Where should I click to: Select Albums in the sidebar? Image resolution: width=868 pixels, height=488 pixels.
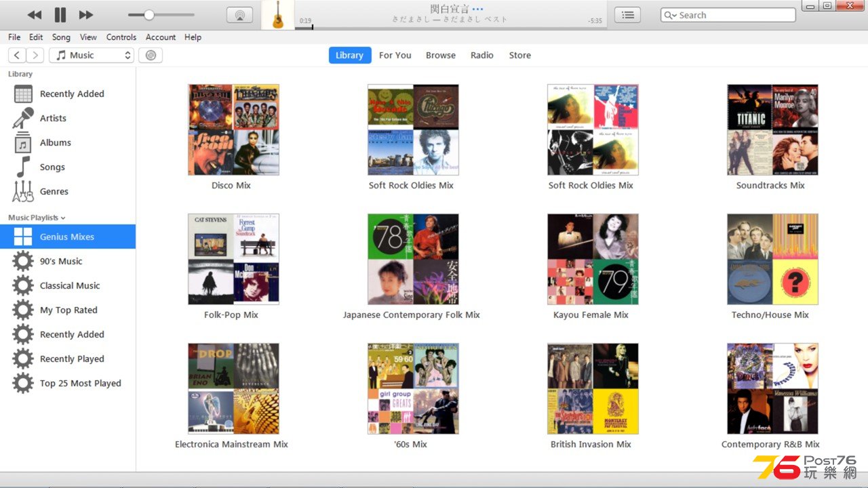click(68, 143)
